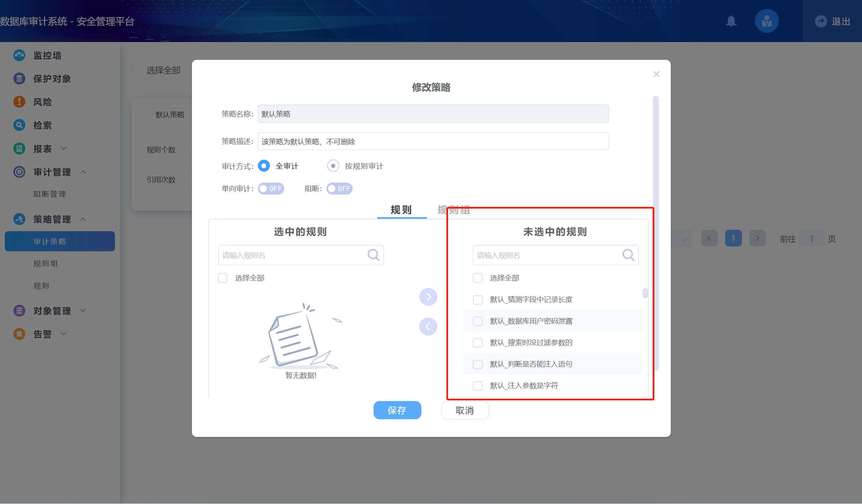Click search icon in unselected rules box
862x504 pixels.
point(628,255)
